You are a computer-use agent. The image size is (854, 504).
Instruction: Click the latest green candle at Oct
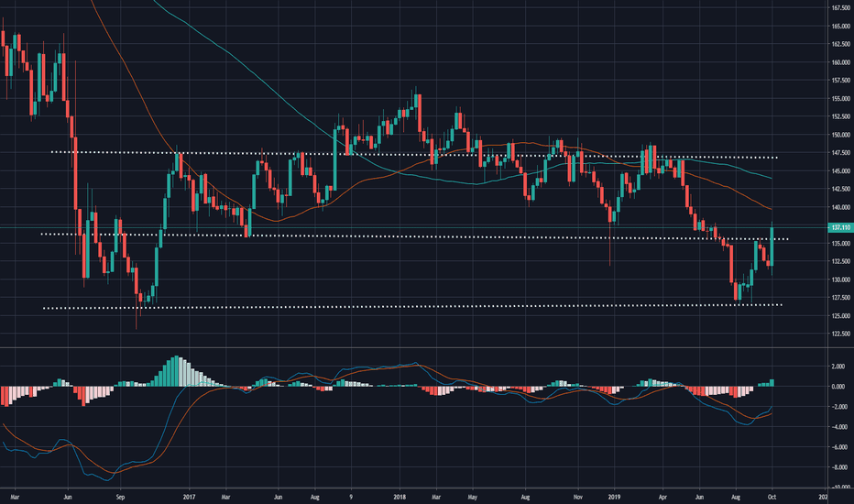(x=772, y=247)
